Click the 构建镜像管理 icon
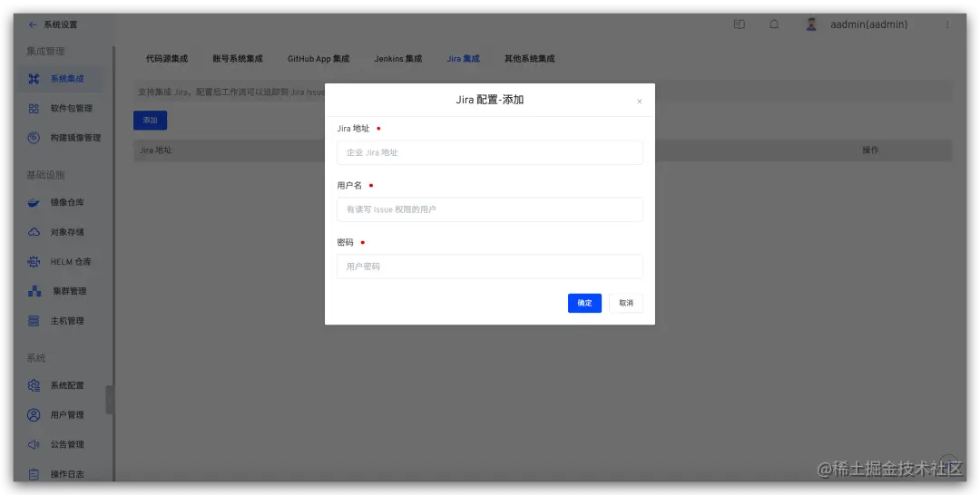 [x=34, y=138]
